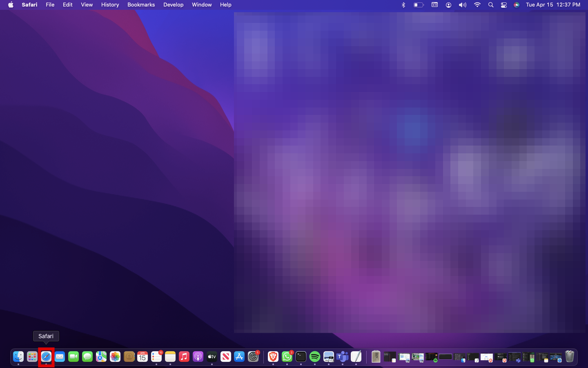588x368 pixels.
Task: Launch Brave browser from Dock
Action: click(273, 357)
